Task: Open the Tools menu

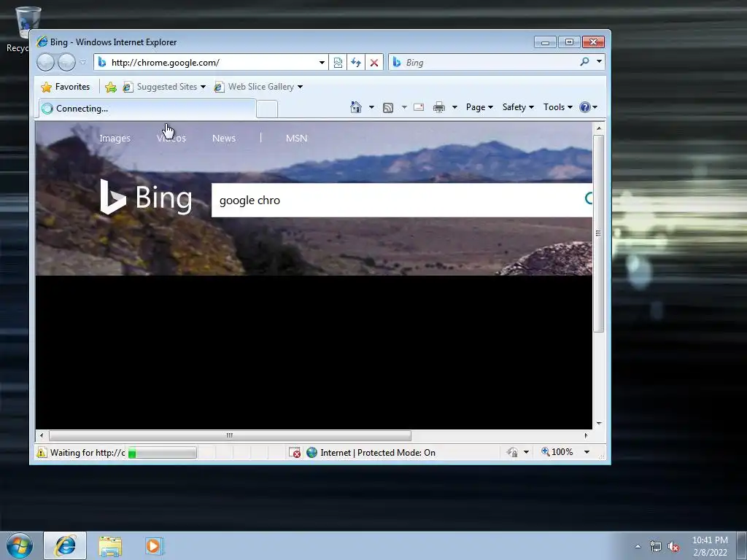Action: (x=558, y=107)
